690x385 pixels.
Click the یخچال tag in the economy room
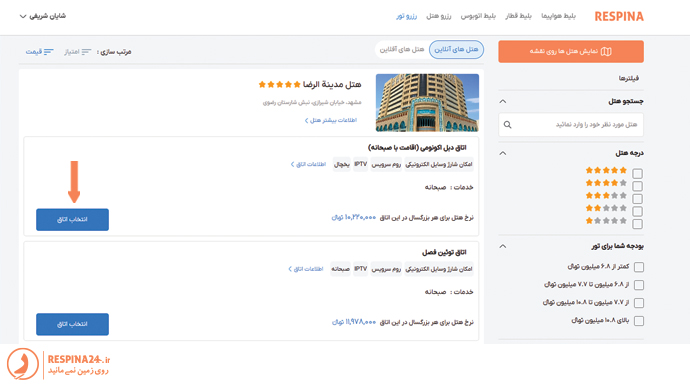coord(341,164)
